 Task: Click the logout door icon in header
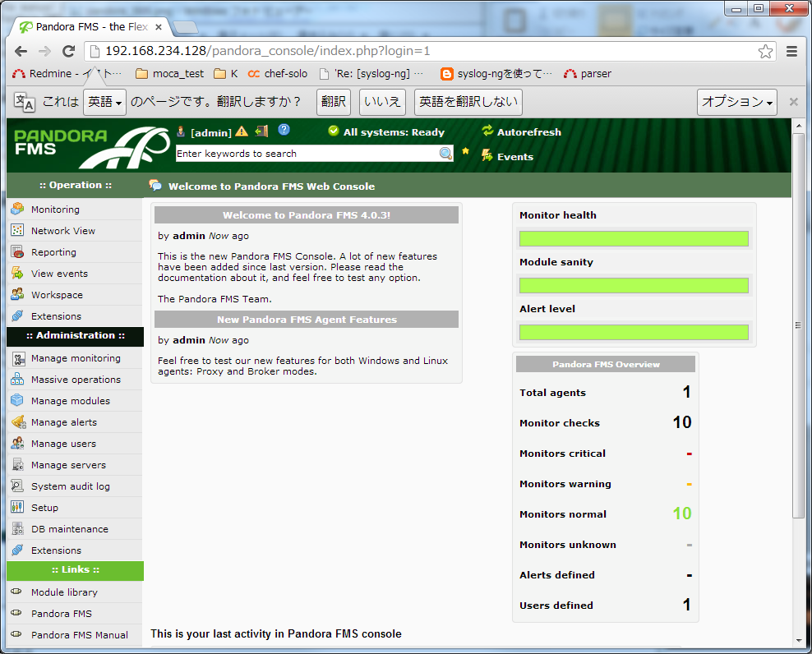(262, 131)
